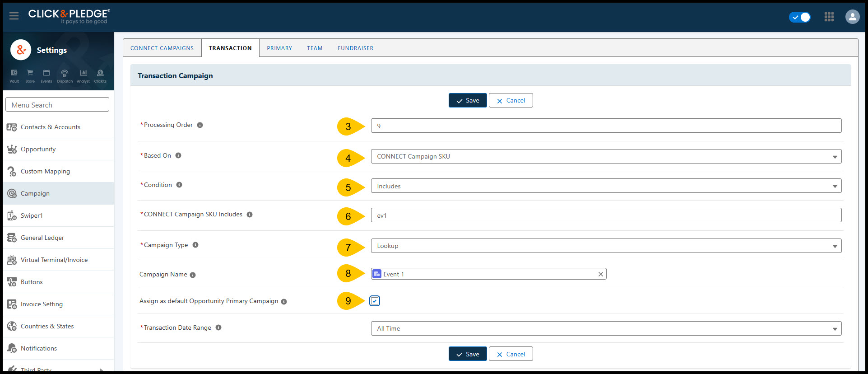Switch to CONNECT CAMPAIGNS tab
Screen dimensions: 868x374
(162, 48)
